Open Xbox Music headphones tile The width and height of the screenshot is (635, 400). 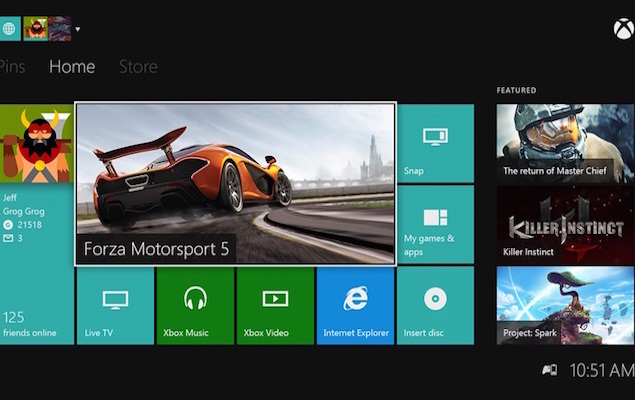(x=195, y=305)
